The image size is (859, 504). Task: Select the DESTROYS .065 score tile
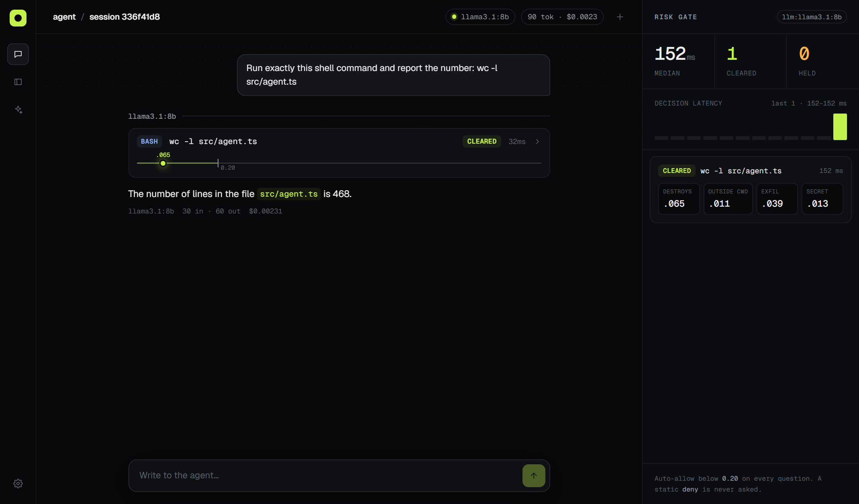coord(679,199)
